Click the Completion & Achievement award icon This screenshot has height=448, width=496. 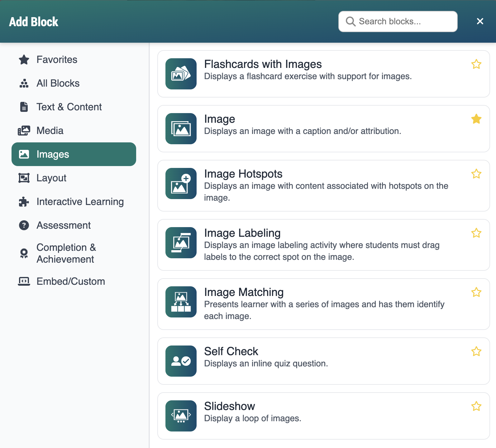click(24, 253)
